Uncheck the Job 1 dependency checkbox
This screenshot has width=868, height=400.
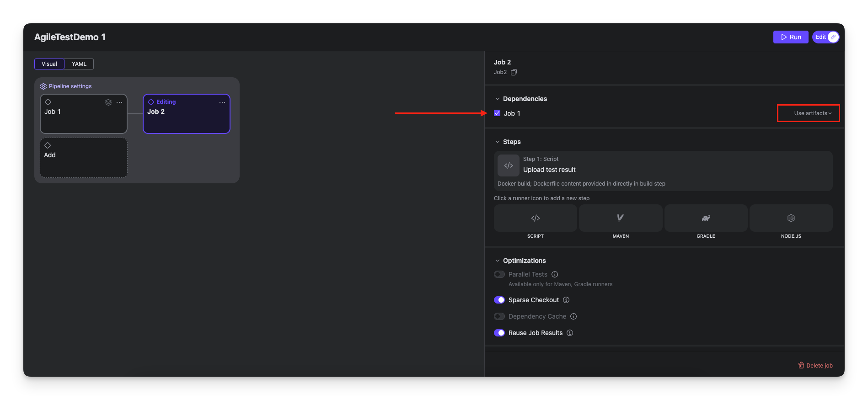pos(497,113)
